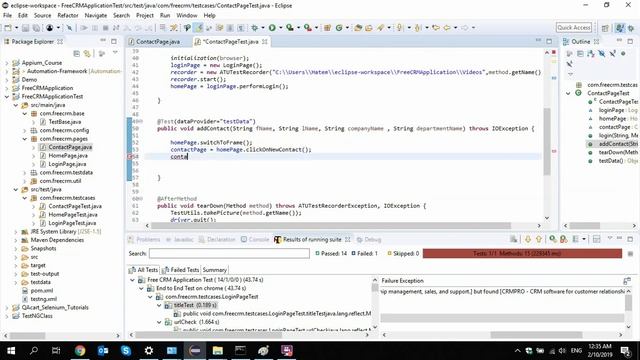
Task: Open the File menu
Action: pyautogui.click(x=7, y=16)
